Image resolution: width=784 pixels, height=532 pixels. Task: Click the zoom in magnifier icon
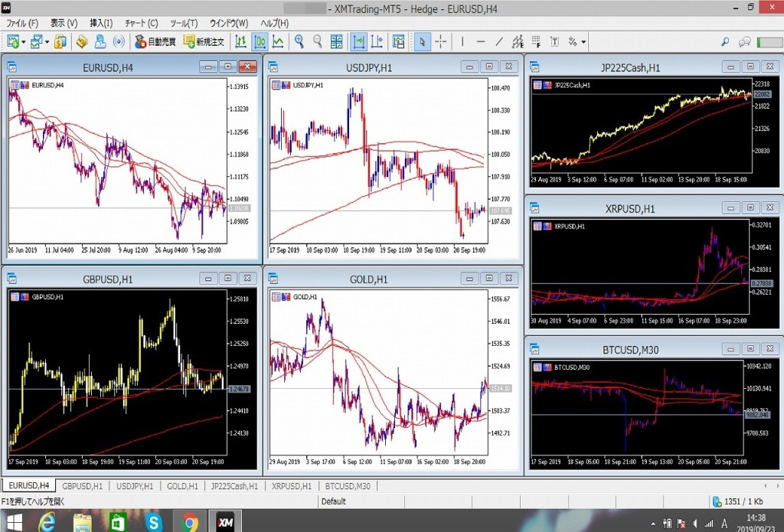[299, 41]
